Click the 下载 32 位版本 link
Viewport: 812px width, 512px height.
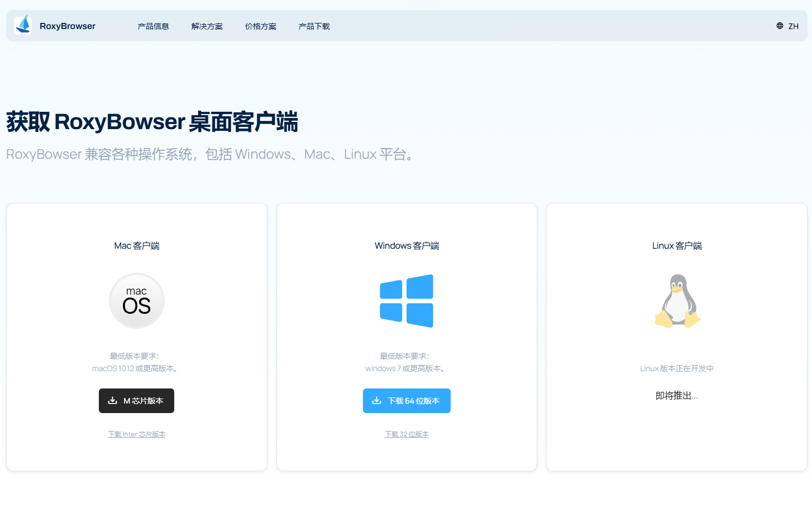pyautogui.click(x=407, y=434)
